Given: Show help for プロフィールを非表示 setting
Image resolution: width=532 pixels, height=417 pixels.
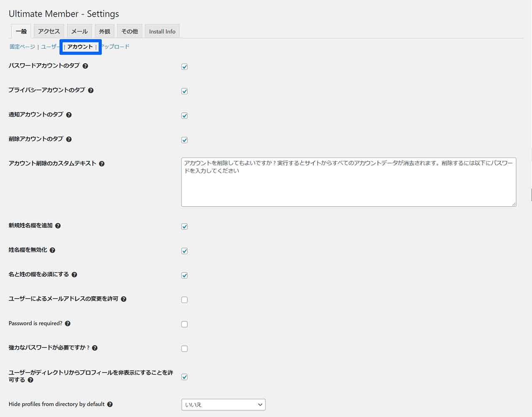Looking at the screenshot, I should pyautogui.click(x=30, y=380).
